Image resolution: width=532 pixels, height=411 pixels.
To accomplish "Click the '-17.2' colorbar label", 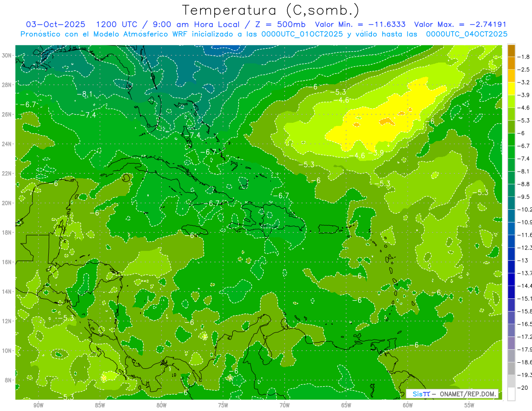I will click(x=525, y=337).
